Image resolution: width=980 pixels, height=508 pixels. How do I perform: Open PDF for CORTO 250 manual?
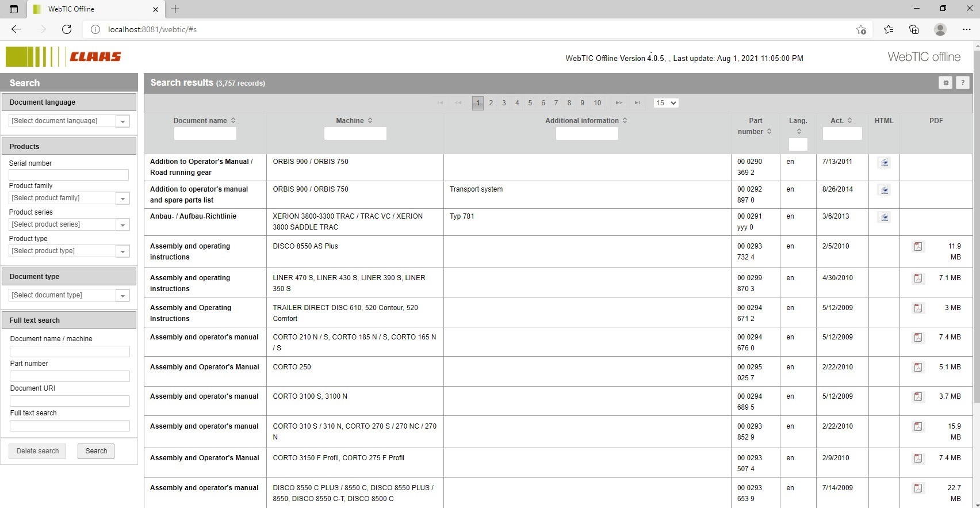click(x=918, y=368)
